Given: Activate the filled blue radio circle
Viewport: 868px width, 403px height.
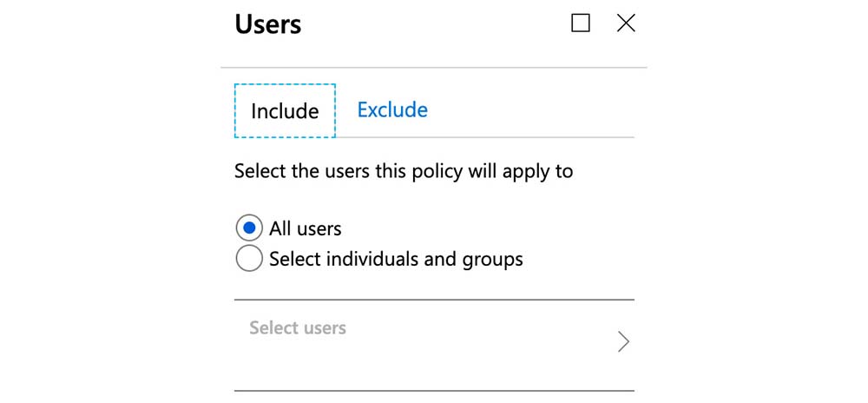Looking at the screenshot, I should pyautogui.click(x=249, y=228).
